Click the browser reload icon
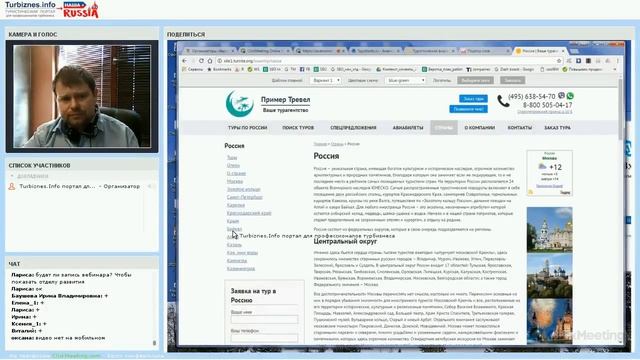 click(x=201, y=61)
